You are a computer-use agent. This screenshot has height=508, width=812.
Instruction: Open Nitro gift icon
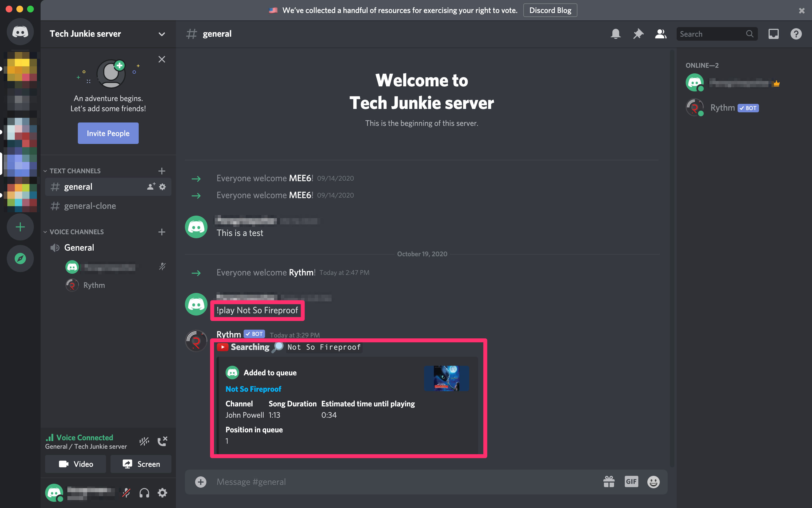pos(609,482)
